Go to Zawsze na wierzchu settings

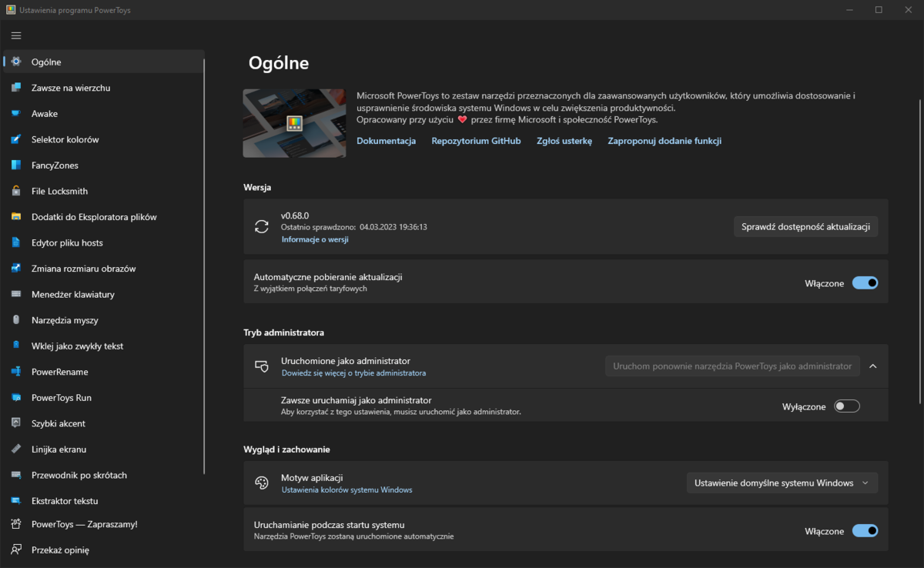[x=104, y=88]
